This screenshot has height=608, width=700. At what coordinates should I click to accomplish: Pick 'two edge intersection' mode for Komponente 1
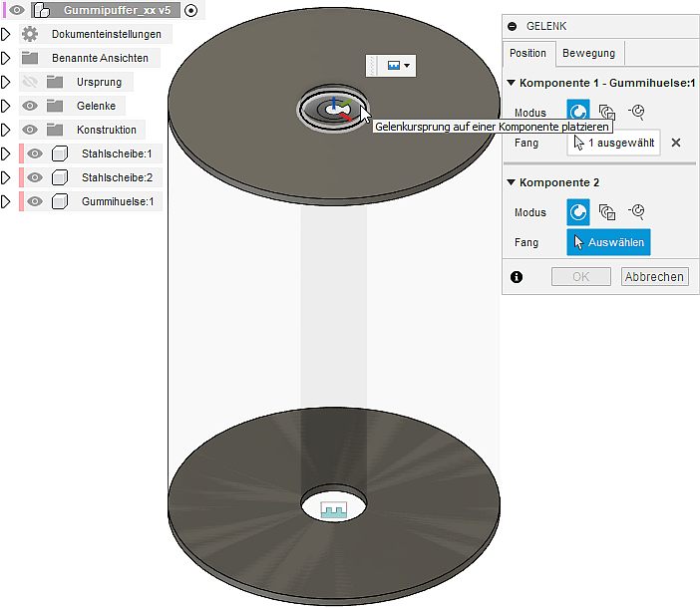tap(637, 113)
